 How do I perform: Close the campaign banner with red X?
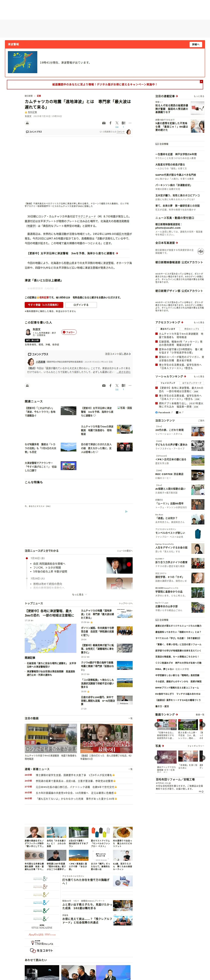[201, 81]
